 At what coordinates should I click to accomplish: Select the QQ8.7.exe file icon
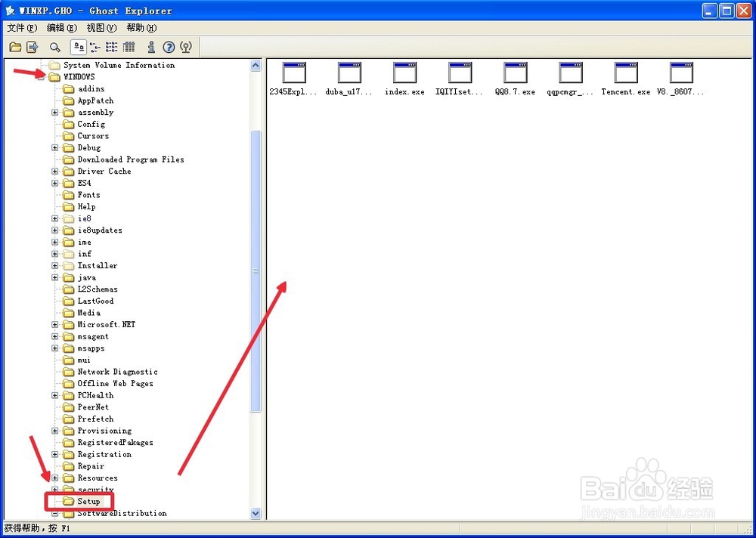click(x=516, y=73)
